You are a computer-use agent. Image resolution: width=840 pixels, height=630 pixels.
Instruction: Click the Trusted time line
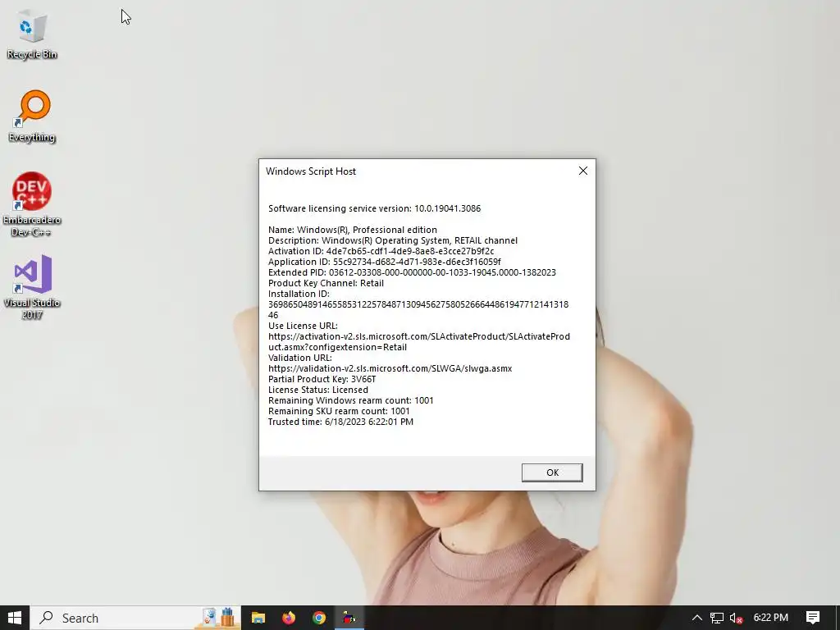tap(340, 422)
